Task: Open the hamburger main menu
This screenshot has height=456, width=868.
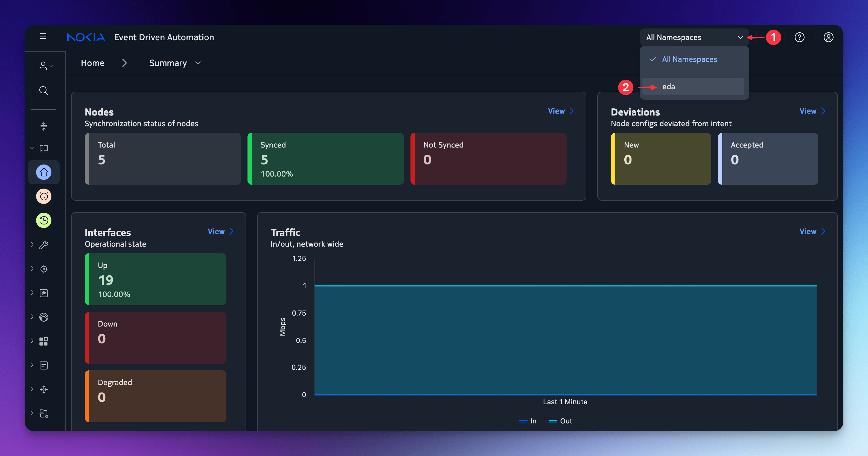Action: tap(43, 36)
